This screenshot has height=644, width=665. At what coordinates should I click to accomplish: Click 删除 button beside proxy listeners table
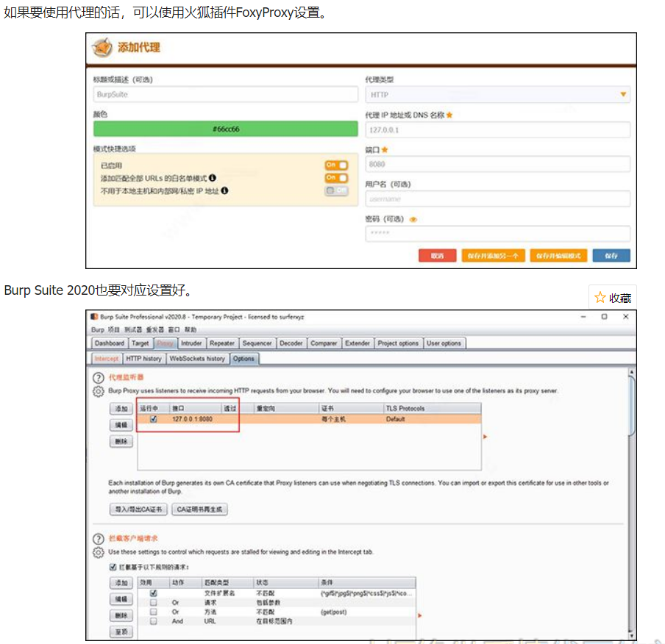[121, 441]
